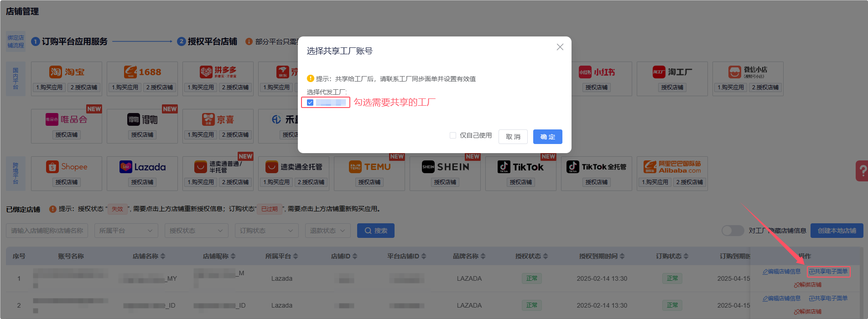868x319 pixels.
Task: Click the TikTok platform logo
Action: tap(521, 167)
